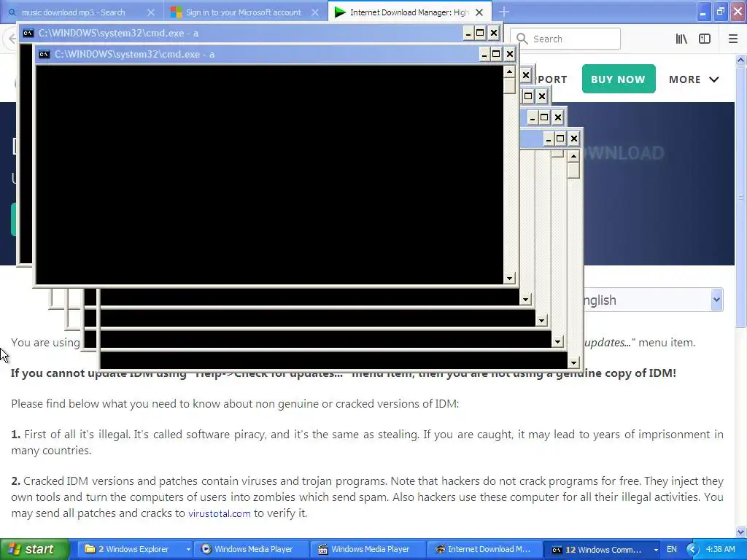This screenshot has height=560, width=747.
Task: Close the browser window
Action: pos(738,12)
